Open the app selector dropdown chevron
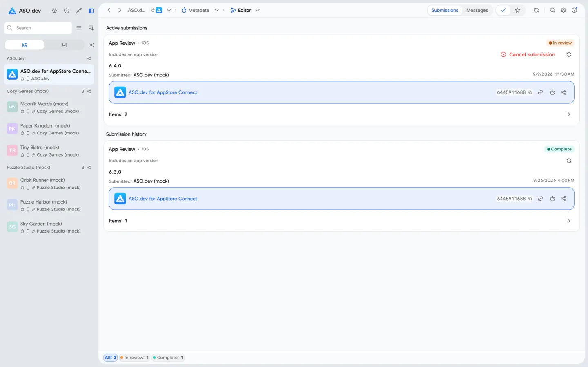588x367 pixels. click(x=169, y=10)
